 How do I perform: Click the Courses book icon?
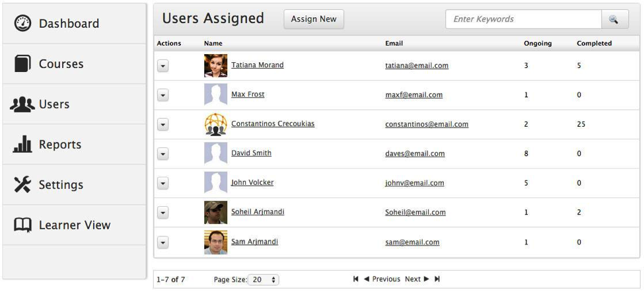(x=22, y=64)
